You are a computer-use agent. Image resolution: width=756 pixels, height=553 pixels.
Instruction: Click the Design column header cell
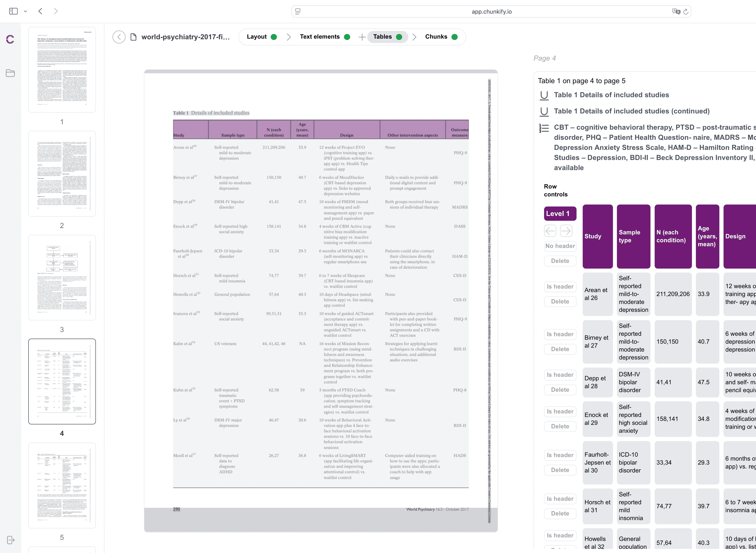coord(740,236)
